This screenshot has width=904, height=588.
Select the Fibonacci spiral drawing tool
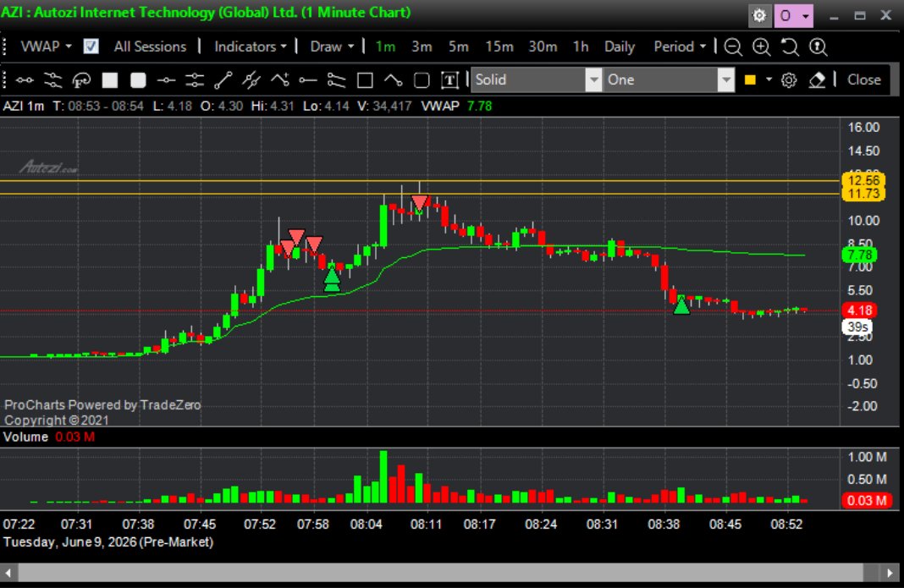(x=81, y=80)
